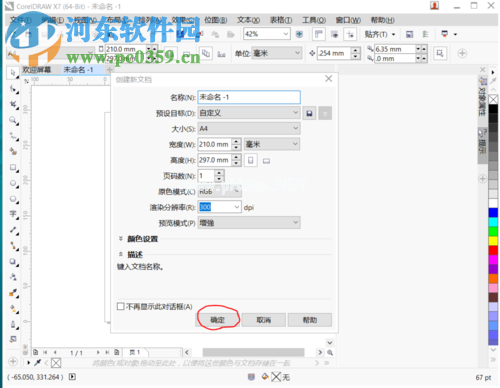The image size is (500, 388).
Task: Open the 位图 menu
Action: [x=216, y=20]
